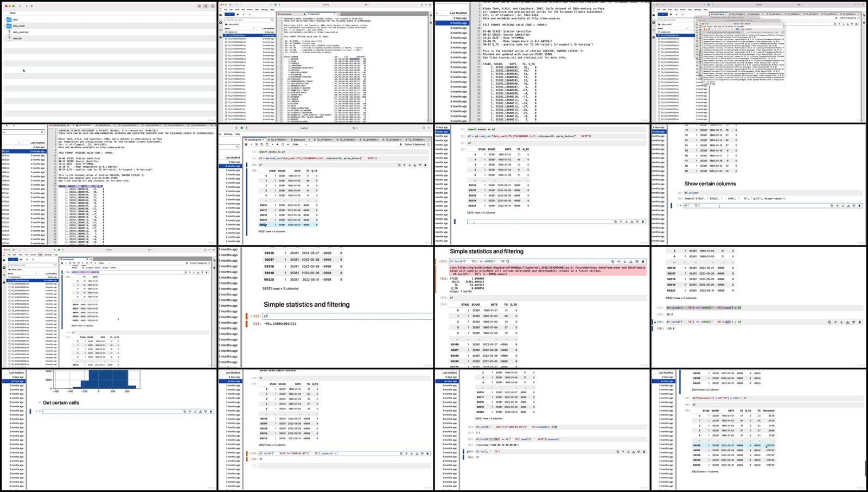
Task: Open the File menu above the stations.txt listing
Action: (226, 9)
